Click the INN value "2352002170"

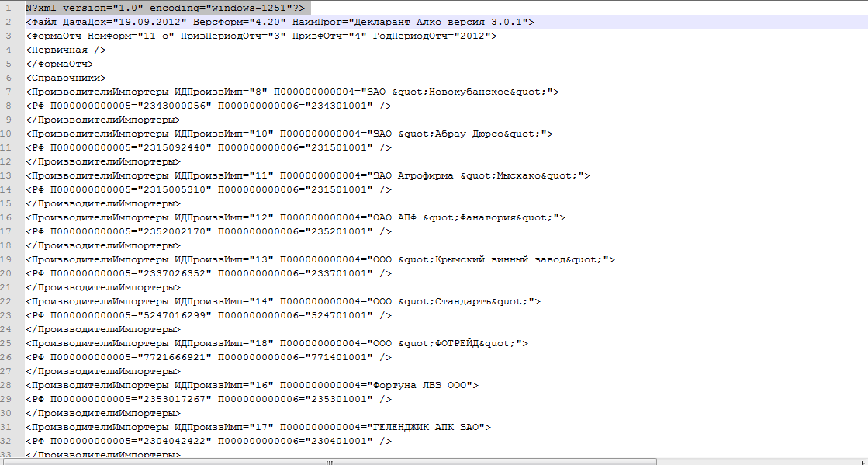click(175, 231)
